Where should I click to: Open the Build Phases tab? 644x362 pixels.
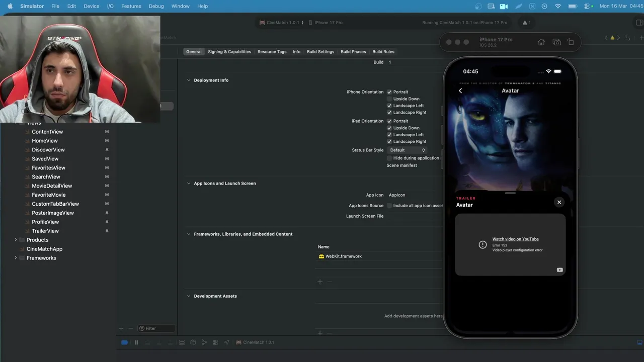(353, 52)
